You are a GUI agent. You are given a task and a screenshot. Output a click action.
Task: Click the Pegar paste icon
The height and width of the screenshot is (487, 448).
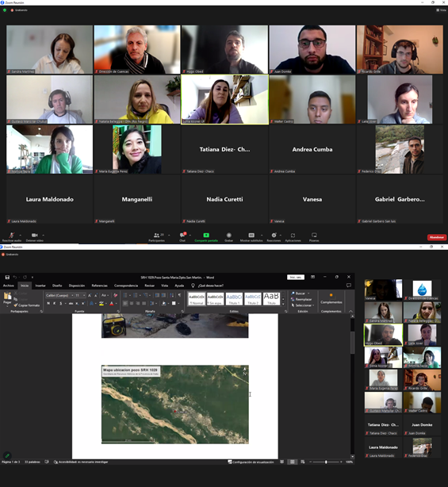click(x=7, y=296)
